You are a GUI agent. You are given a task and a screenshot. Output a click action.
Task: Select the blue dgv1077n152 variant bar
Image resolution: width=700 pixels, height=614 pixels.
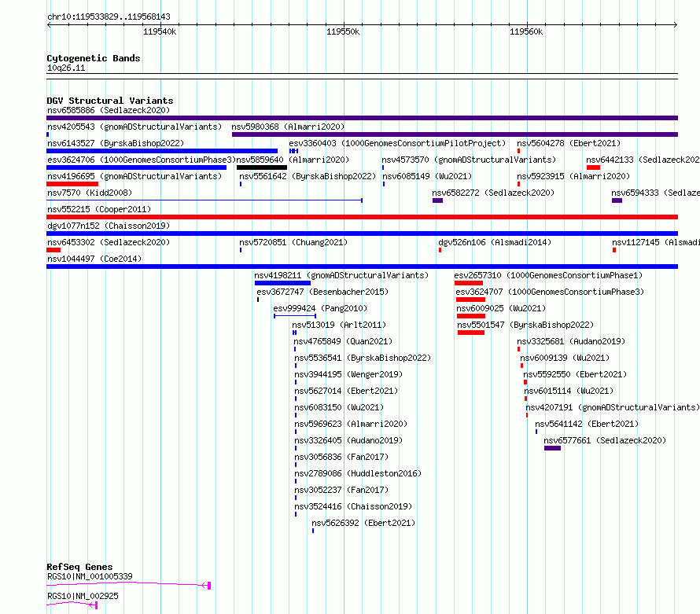(362, 233)
